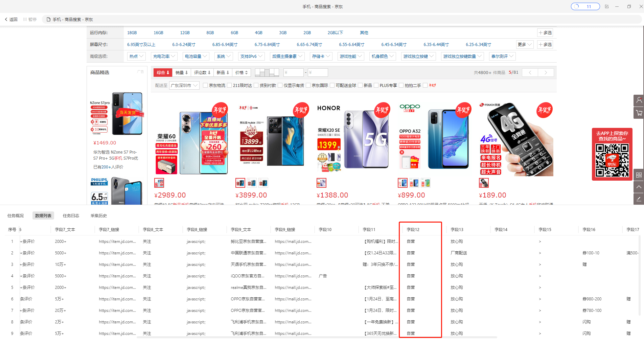Select the 荣耀X20 SE variant thumbnail
The height and width of the screenshot is (342, 644).
coord(321,183)
